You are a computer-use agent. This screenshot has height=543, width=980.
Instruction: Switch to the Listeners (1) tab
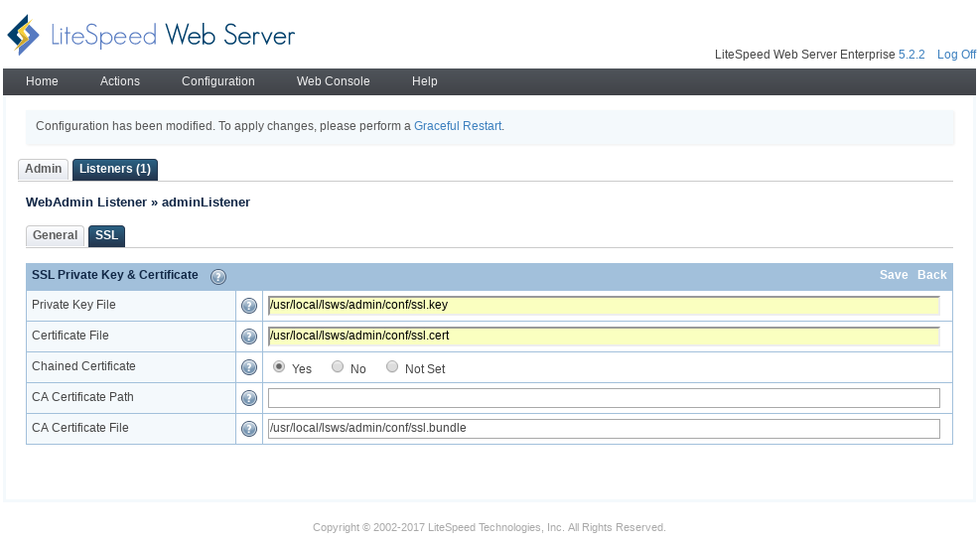[x=115, y=170]
